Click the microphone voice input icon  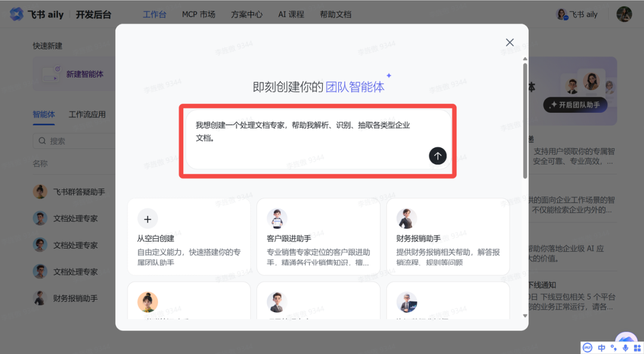(625, 348)
